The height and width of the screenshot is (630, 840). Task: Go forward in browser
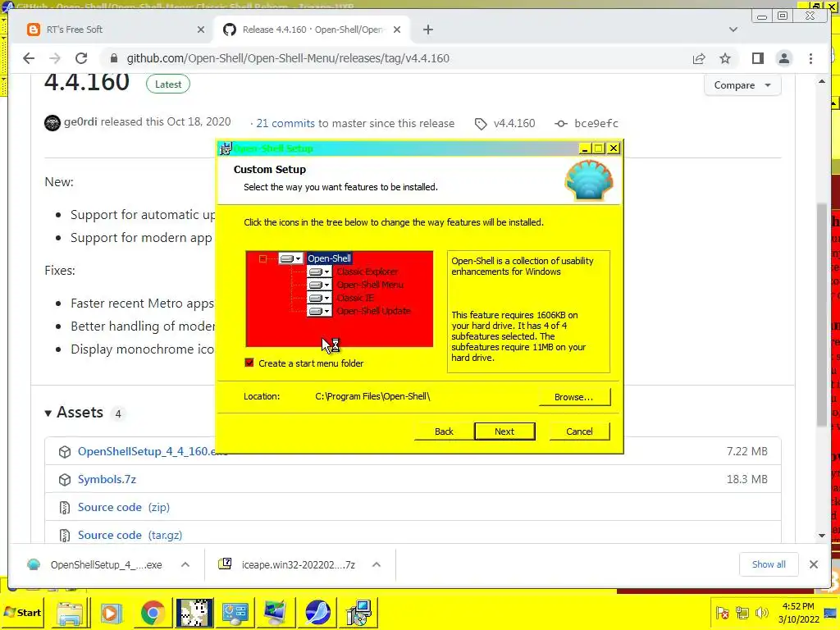point(55,58)
